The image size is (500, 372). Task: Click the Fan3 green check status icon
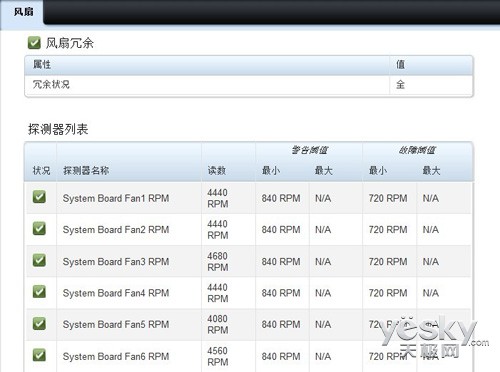click(x=39, y=260)
